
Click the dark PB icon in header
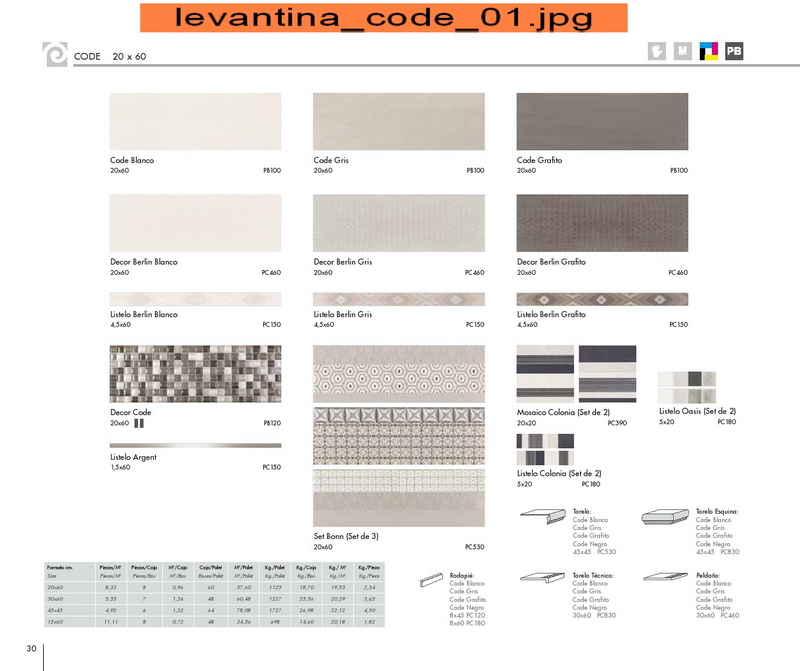tap(734, 51)
